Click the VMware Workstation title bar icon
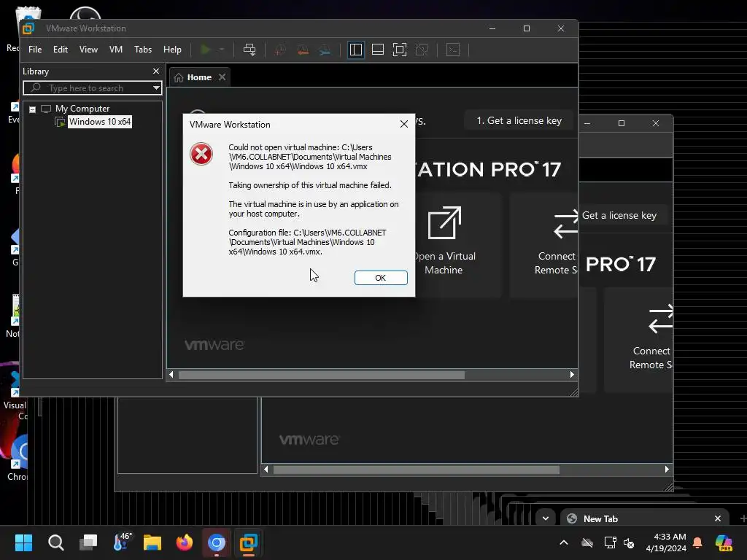Viewport: 747px width, 560px height. [28, 28]
